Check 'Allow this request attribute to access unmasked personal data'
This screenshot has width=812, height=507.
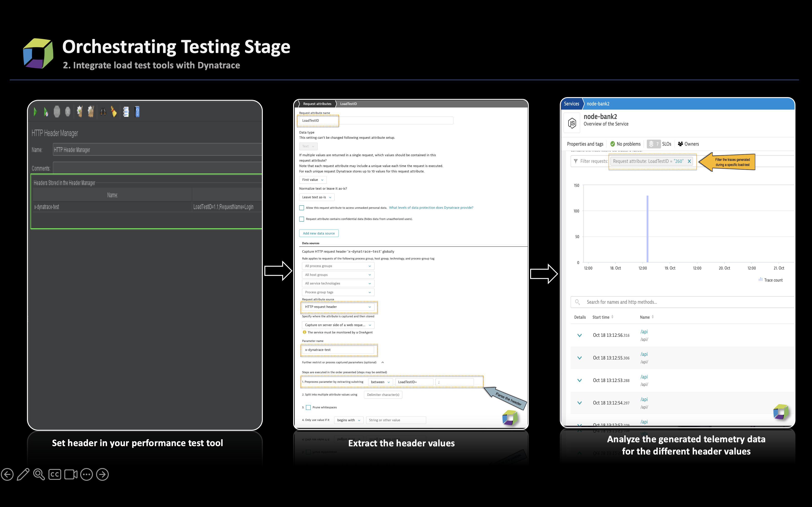pyautogui.click(x=302, y=208)
